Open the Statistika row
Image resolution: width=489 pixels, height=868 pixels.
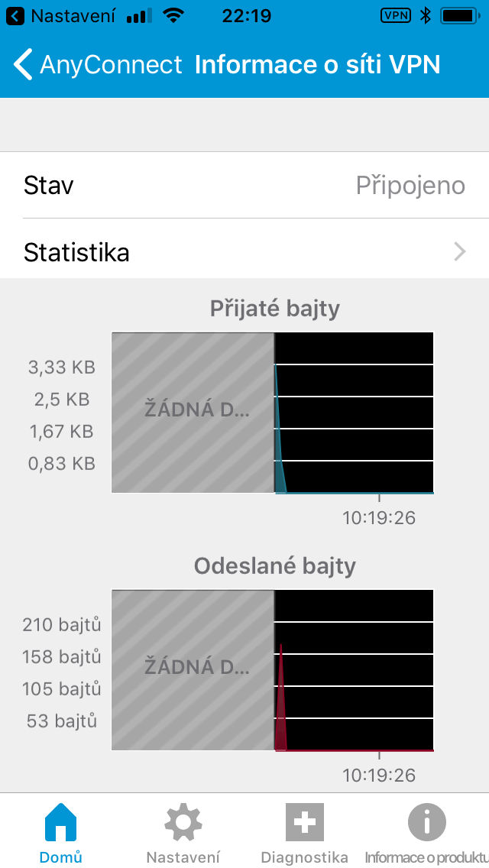coord(244,252)
